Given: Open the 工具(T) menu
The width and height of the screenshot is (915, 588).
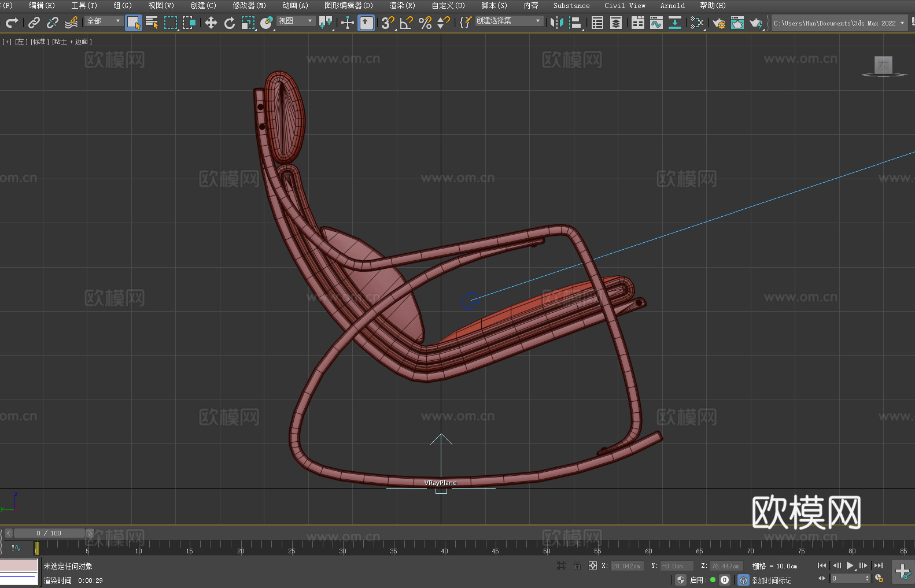Looking at the screenshot, I should tap(84, 5).
